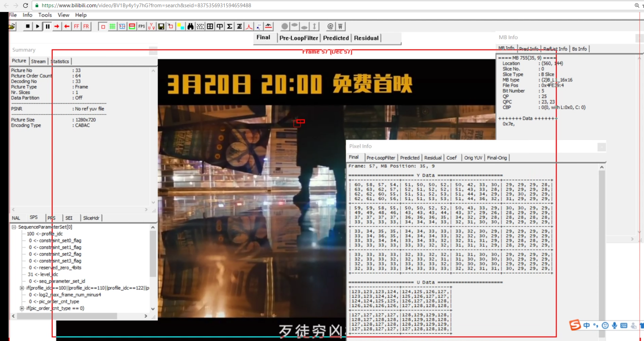
Task: Open the Bs Info tab in the MB Info panel
Action: click(579, 49)
